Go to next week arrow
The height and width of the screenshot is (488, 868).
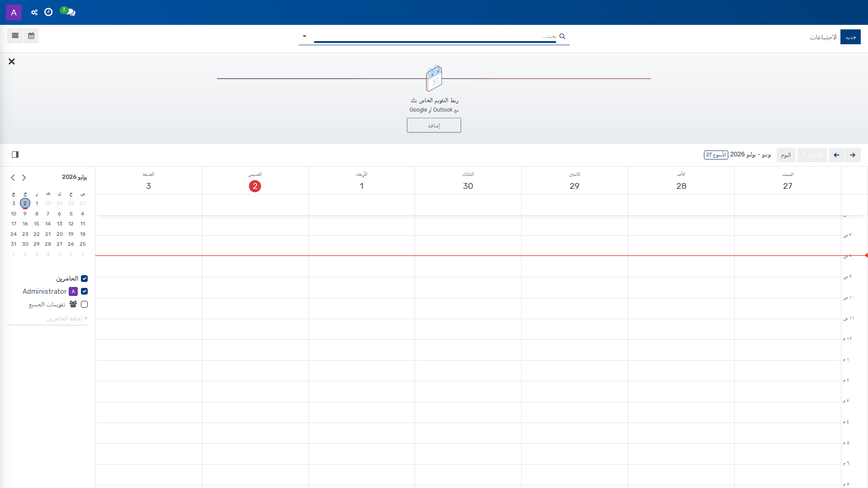[x=837, y=155]
